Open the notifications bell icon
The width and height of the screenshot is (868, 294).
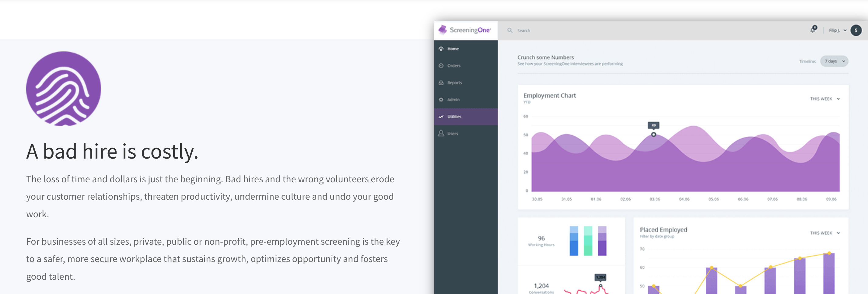coord(814,30)
